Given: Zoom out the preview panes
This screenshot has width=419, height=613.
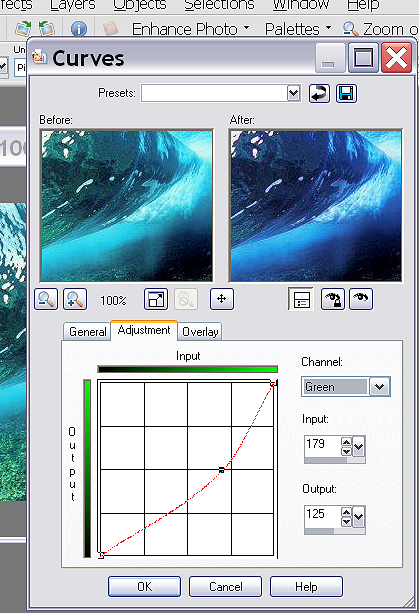Looking at the screenshot, I should (x=46, y=299).
